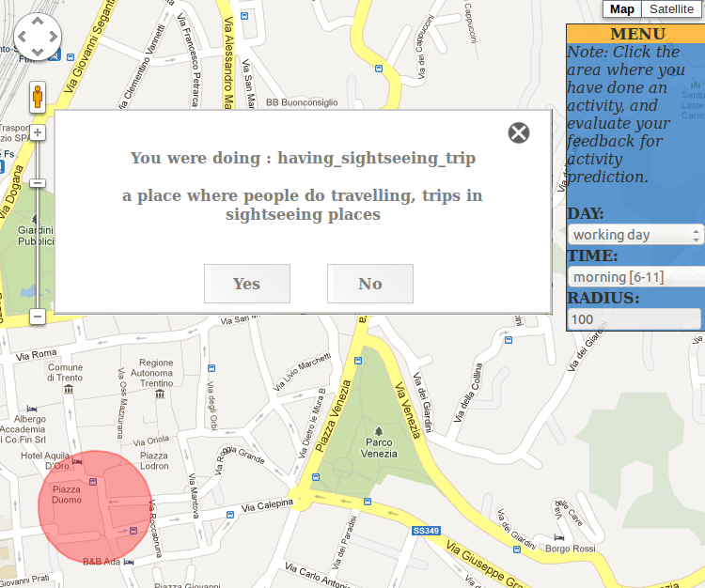Click the bus stop near Via dei Cappuccini
The width and height of the screenshot is (705, 588).
click(x=379, y=69)
